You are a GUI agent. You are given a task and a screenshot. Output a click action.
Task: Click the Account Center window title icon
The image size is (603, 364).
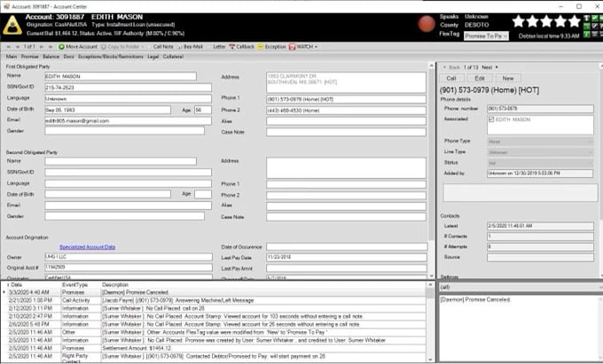coord(6,6)
